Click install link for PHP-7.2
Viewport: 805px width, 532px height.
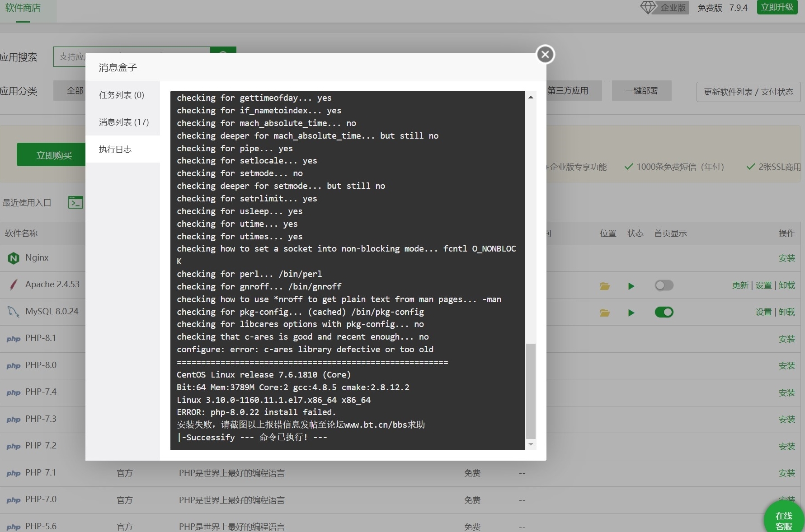click(786, 447)
